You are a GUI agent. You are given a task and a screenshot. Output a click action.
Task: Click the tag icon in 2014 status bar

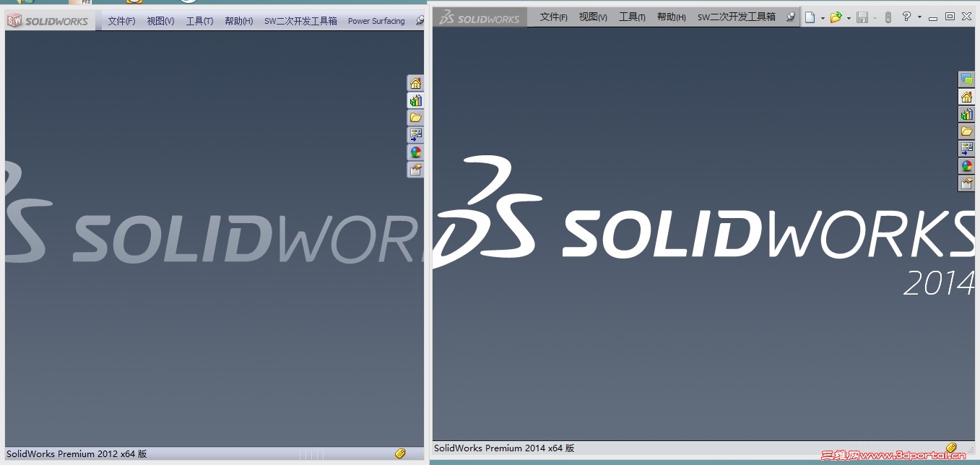(x=951, y=448)
